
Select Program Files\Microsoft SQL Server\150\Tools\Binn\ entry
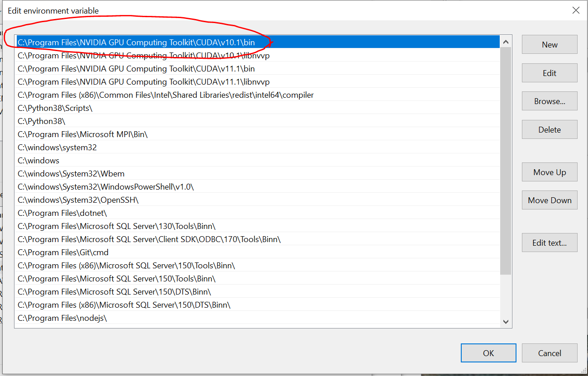(x=258, y=279)
